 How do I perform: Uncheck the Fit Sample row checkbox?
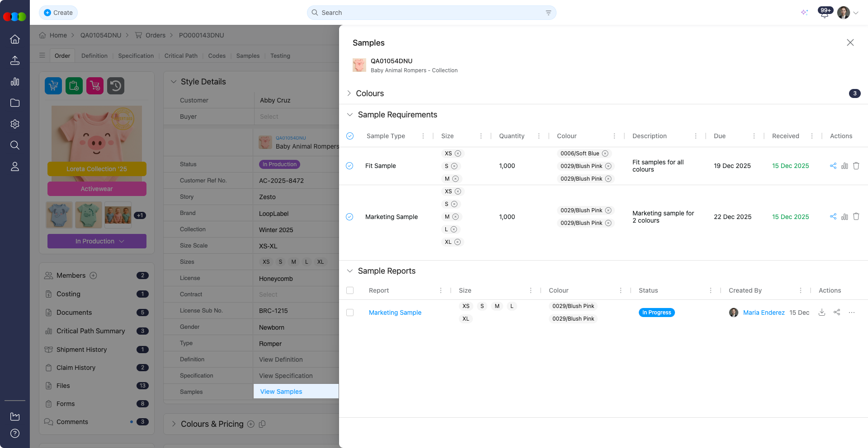[349, 166]
